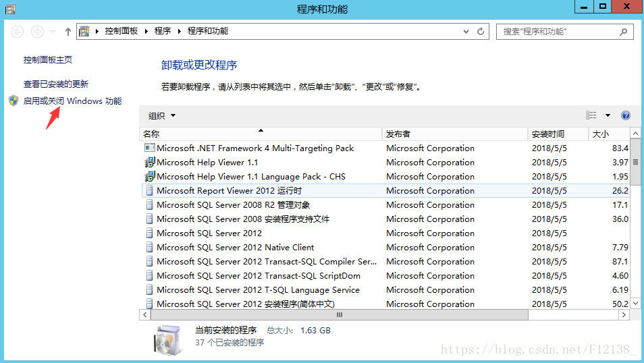
Task: Open the view options dropdown arrow
Action: pyautogui.click(x=608, y=115)
